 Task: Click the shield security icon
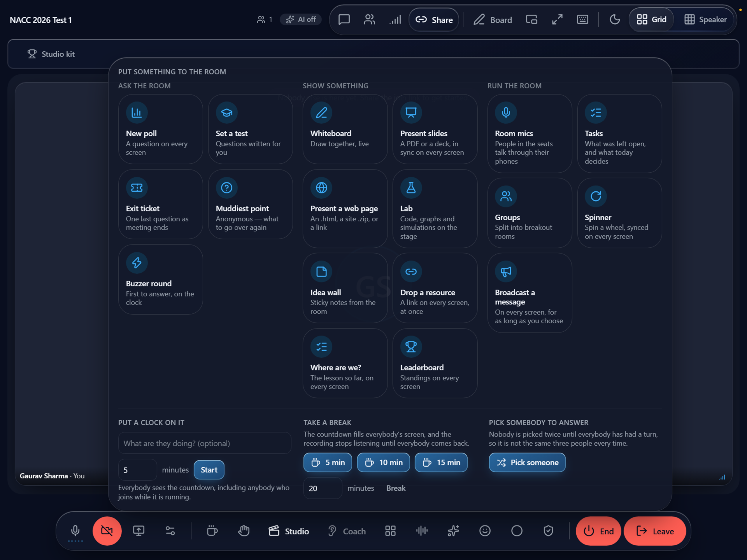point(548,531)
